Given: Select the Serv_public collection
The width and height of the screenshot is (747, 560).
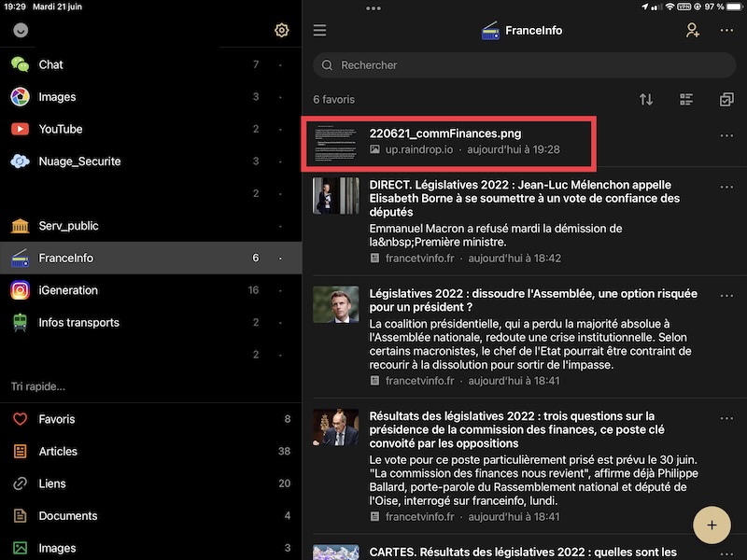Looking at the screenshot, I should click(150, 226).
